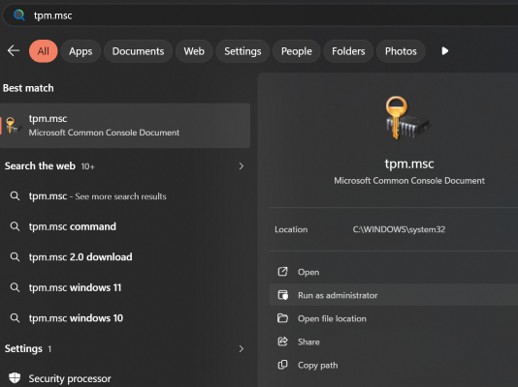Switch to the Web filter tab
The image size is (518, 387).
[194, 51]
